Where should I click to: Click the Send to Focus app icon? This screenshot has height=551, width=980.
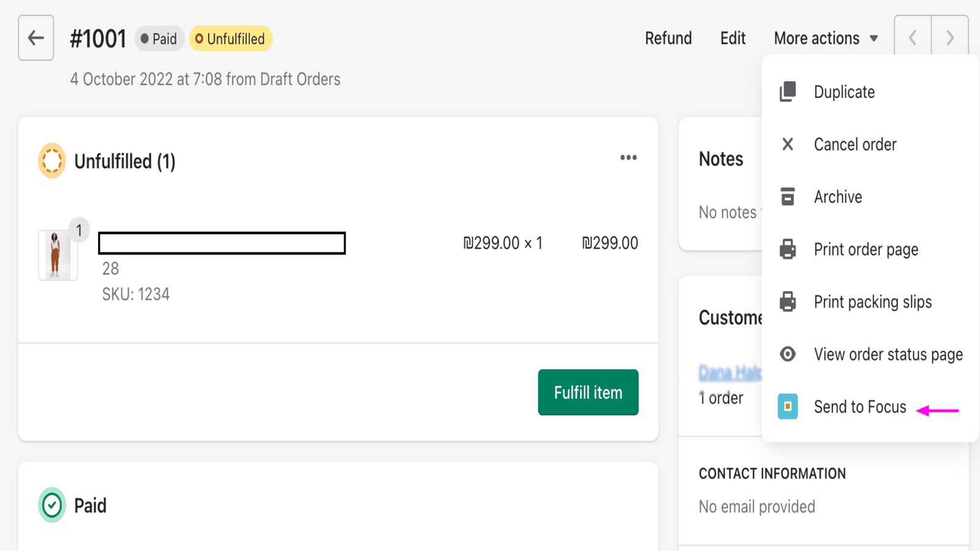788,407
